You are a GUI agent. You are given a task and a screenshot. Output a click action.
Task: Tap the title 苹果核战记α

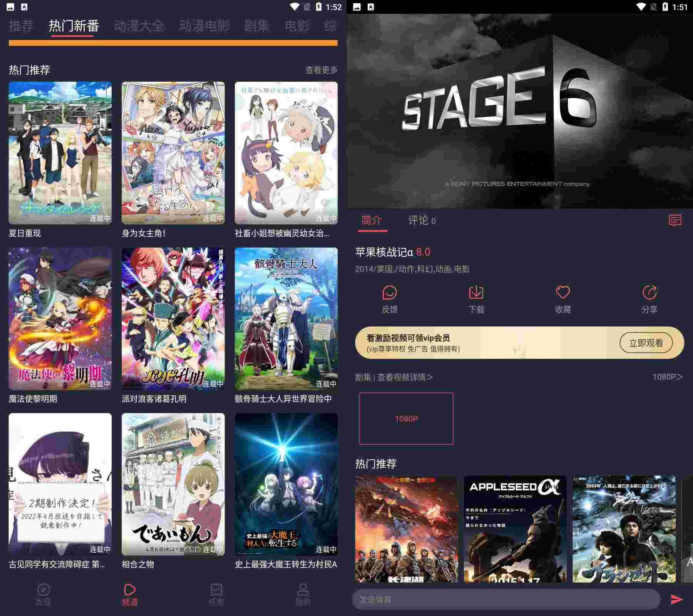pyautogui.click(x=384, y=252)
